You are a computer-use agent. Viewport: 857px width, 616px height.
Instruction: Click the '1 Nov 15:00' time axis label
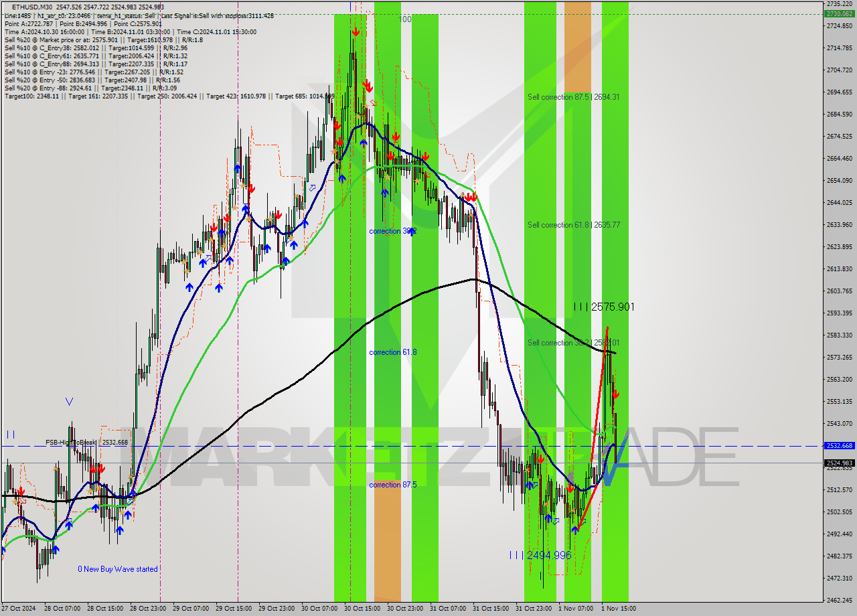(619, 609)
